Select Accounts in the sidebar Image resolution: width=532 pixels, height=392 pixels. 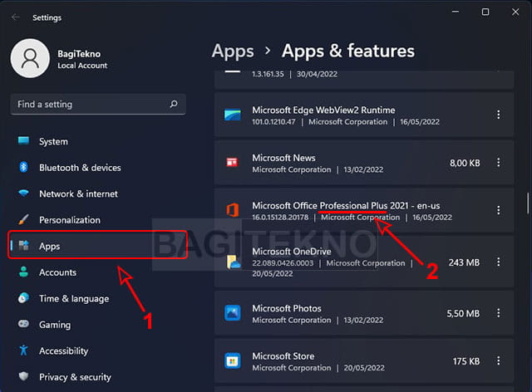[98, 272]
